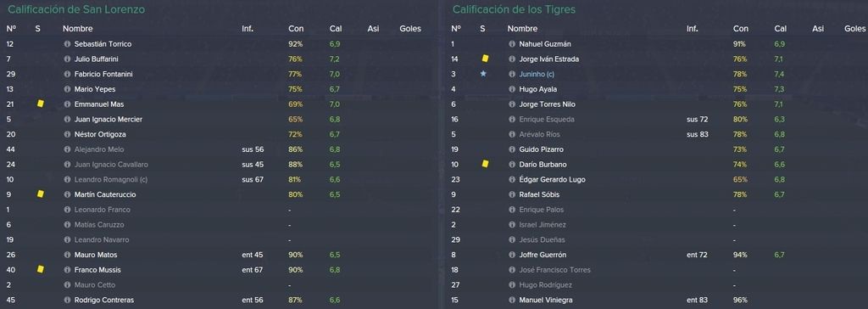Click yellow card icon for Martín Cauteruccio
This screenshot has height=309, width=868.
pyautogui.click(x=41, y=194)
